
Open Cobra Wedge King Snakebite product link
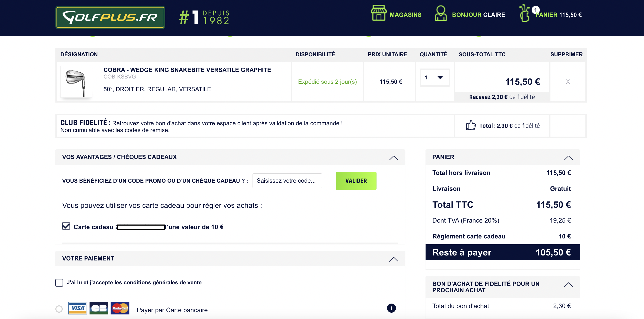click(187, 70)
